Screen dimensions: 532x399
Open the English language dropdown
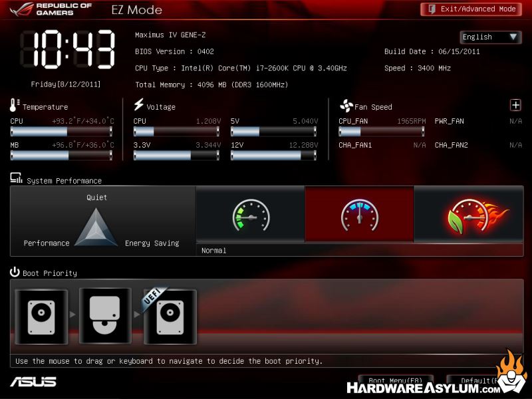(490, 37)
